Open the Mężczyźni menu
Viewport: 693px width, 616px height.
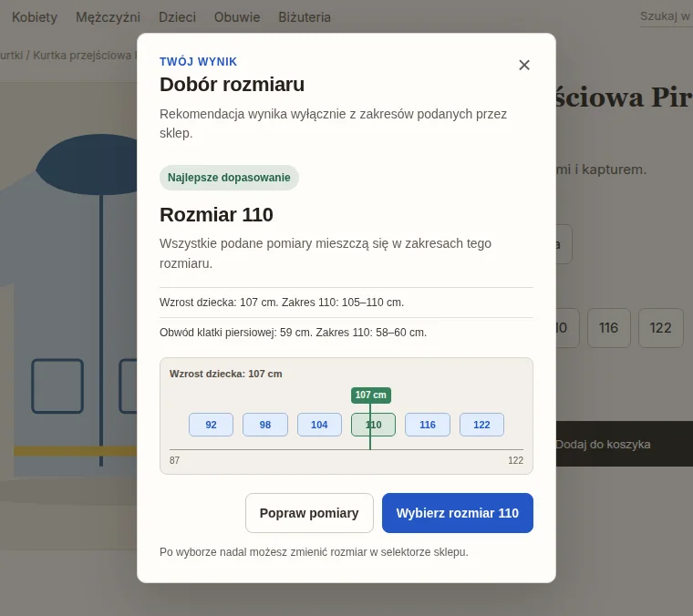[108, 17]
